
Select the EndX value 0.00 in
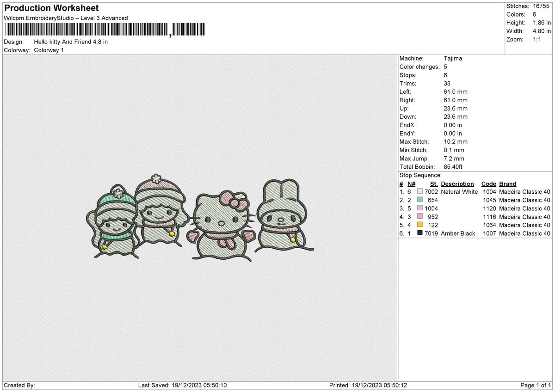(453, 125)
